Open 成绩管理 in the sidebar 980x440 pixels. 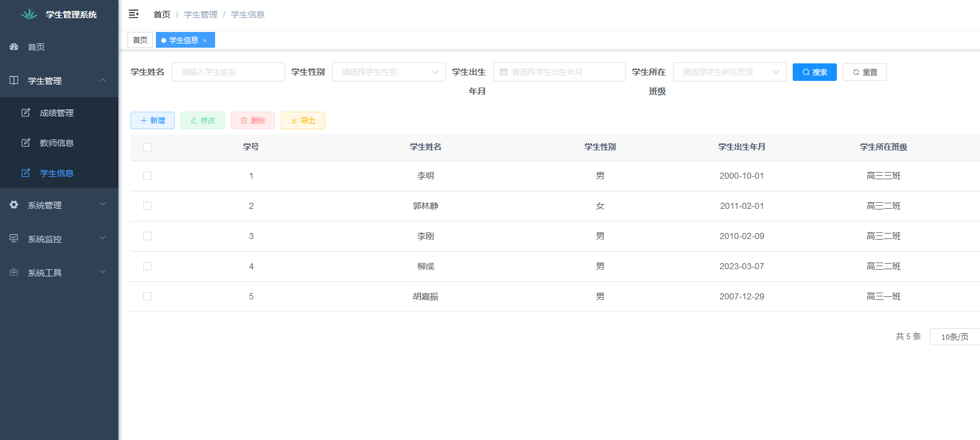[x=59, y=112]
